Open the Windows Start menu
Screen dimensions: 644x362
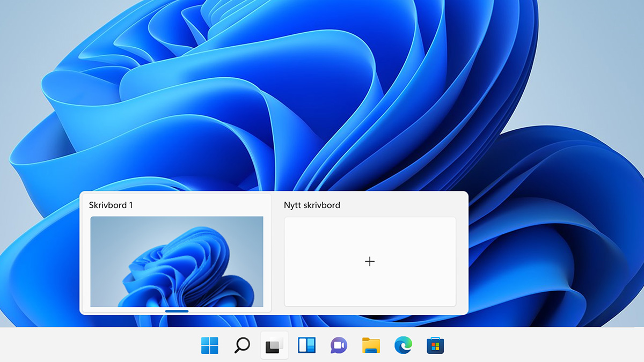[210, 345]
